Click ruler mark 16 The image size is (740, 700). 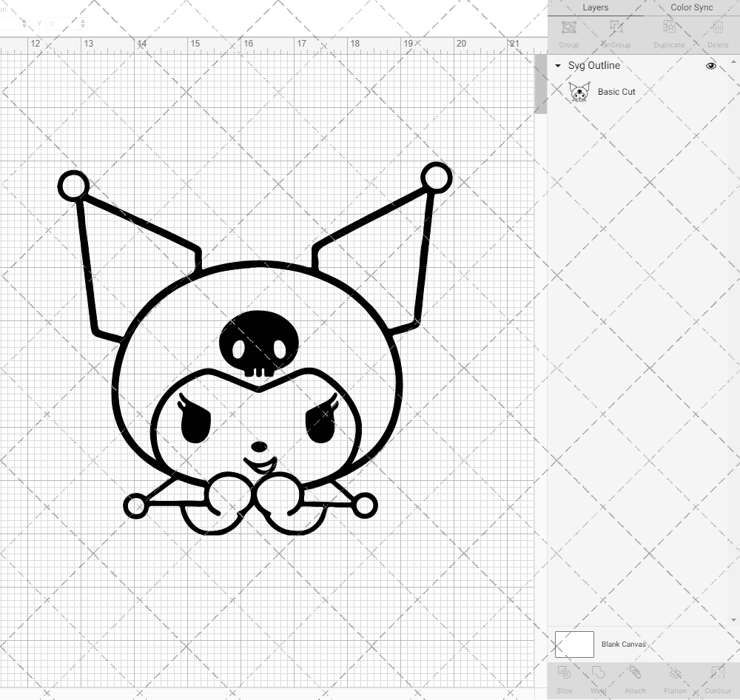(248, 44)
